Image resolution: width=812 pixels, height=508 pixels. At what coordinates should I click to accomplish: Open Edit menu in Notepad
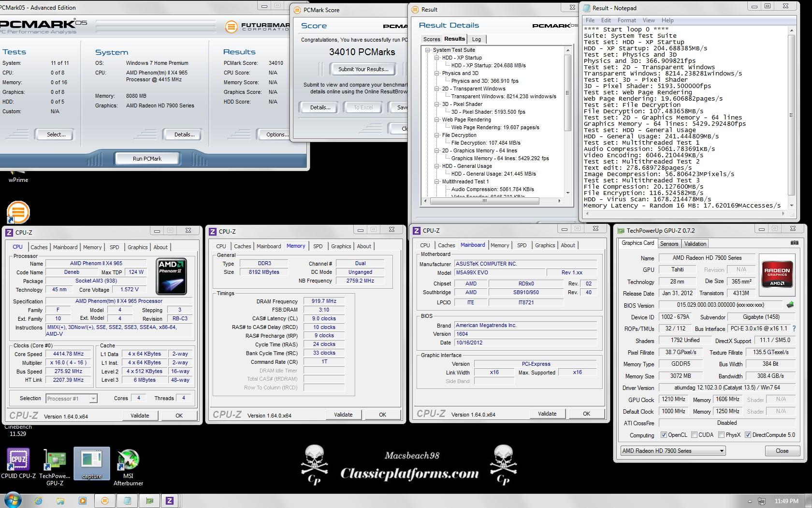(x=606, y=20)
